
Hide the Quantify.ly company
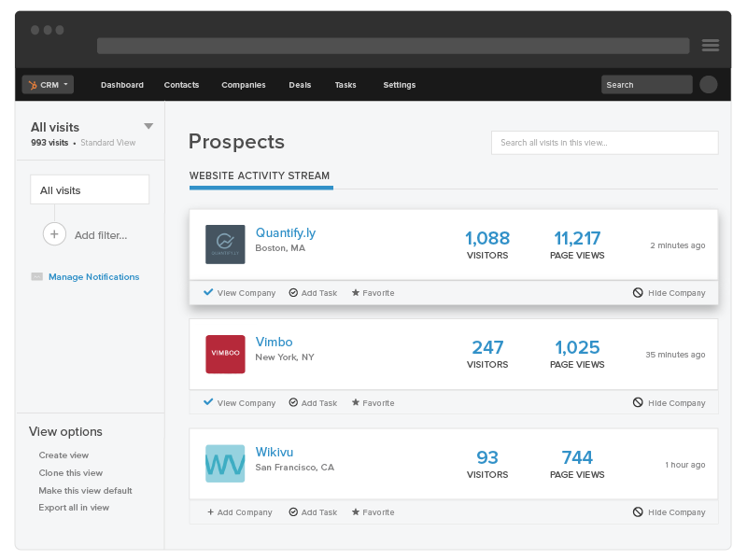pyautogui.click(x=669, y=293)
